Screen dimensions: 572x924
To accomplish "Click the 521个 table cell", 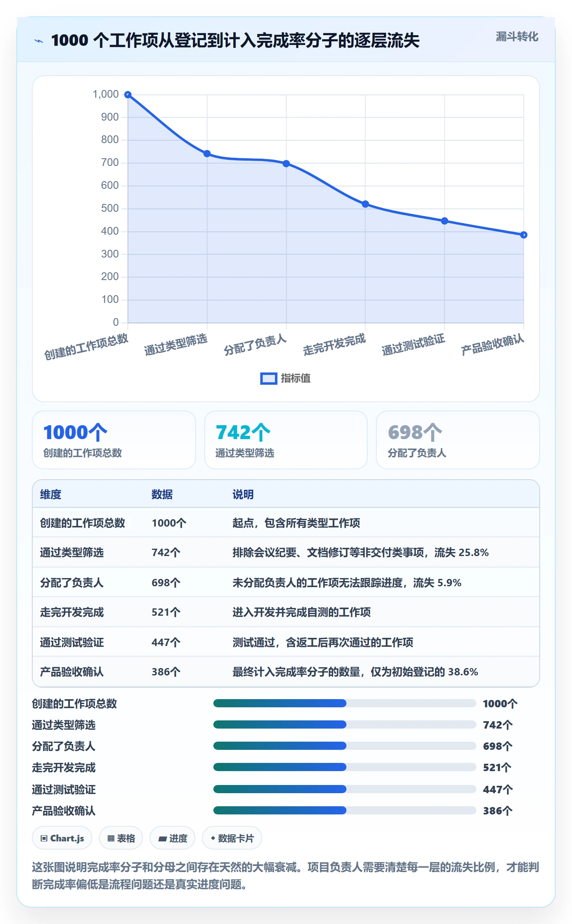I will [166, 612].
